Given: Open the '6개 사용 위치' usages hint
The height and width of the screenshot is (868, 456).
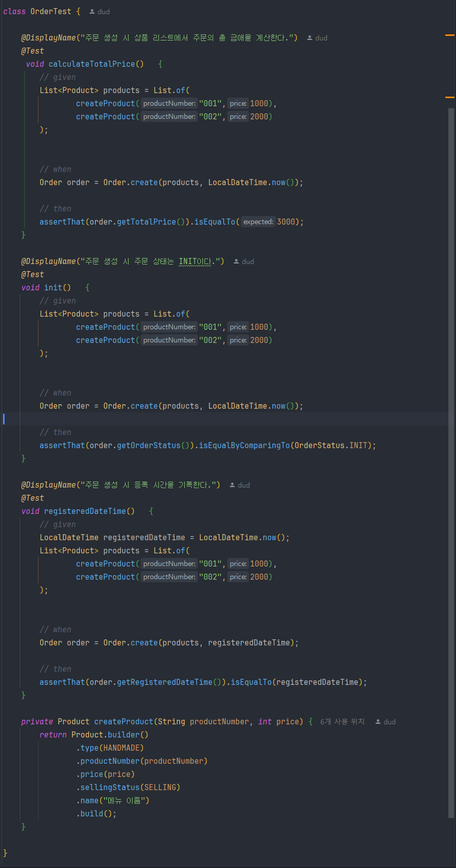Looking at the screenshot, I should click(342, 722).
